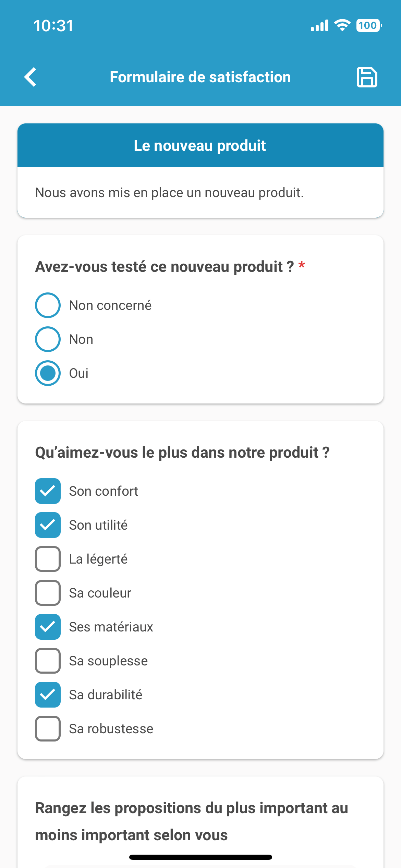The height and width of the screenshot is (868, 401).
Task: Select the "Oui" radio button
Action: [x=48, y=373]
